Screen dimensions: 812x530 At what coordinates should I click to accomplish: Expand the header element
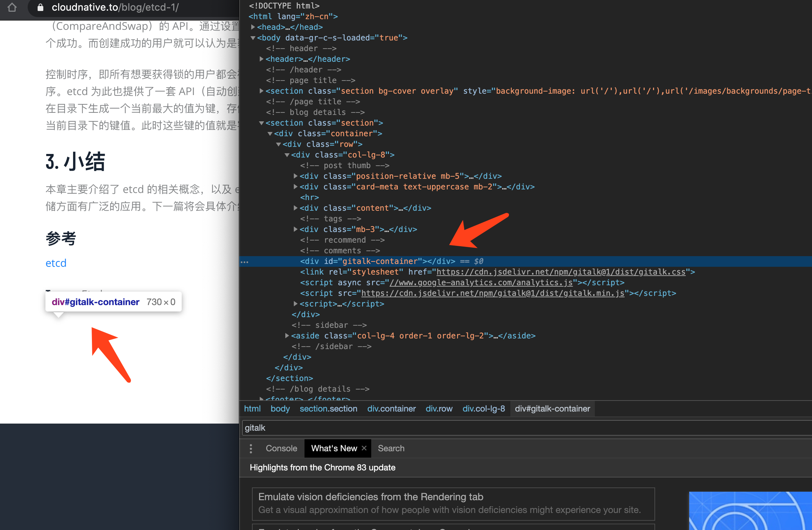click(x=262, y=59)
